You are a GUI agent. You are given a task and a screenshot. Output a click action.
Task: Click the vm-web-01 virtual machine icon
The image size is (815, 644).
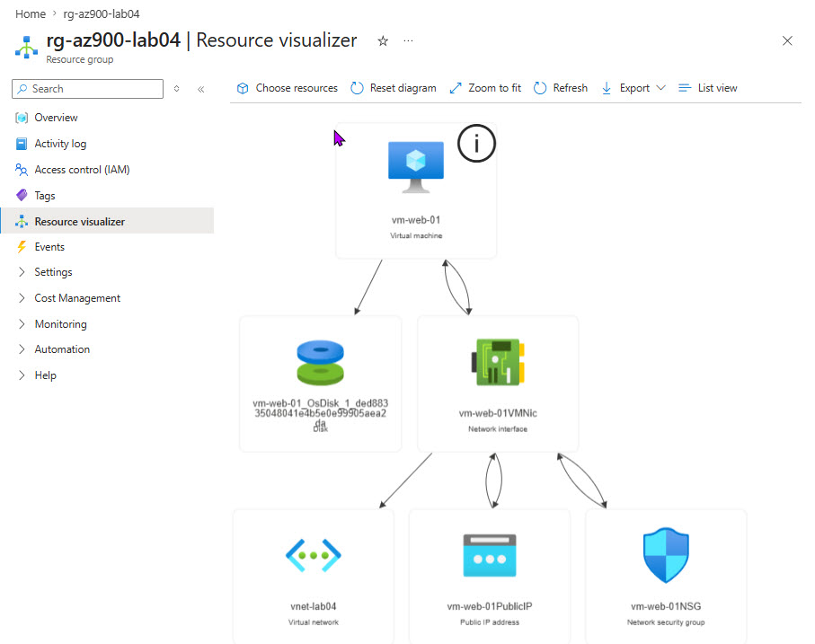tap(416, 167)
